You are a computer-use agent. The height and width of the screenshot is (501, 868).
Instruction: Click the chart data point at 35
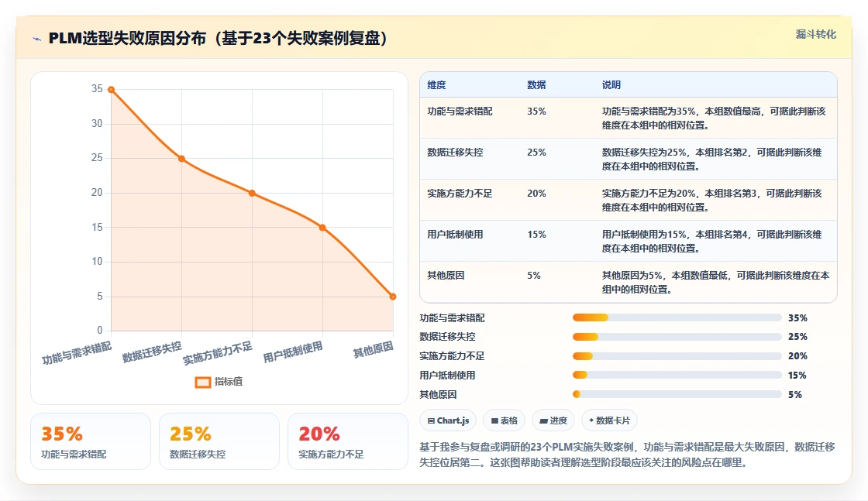tap(112, 90)
